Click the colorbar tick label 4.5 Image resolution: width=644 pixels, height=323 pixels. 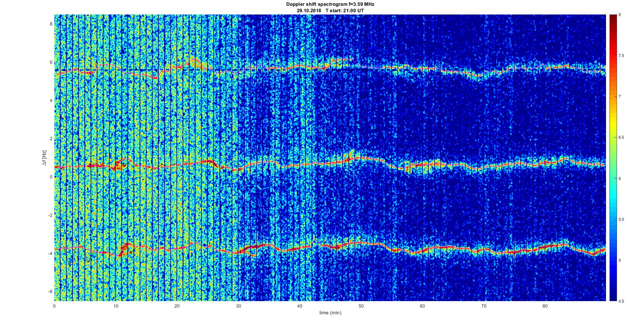coord(621,301)
